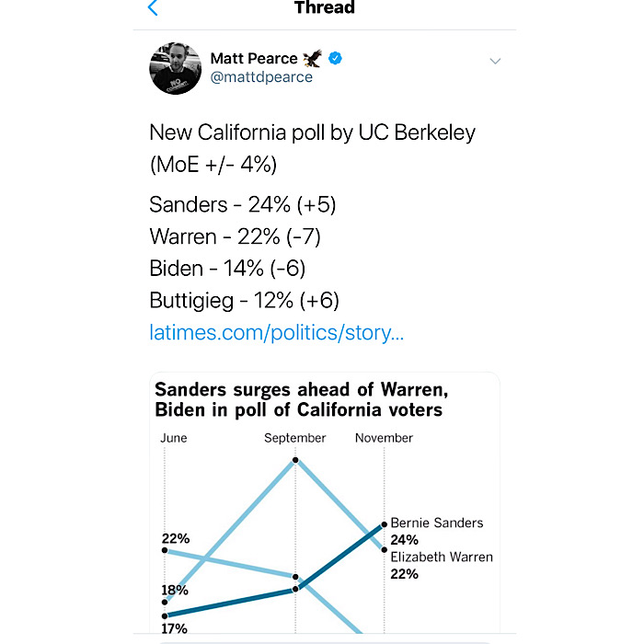Open the Matt Pearce display name
The image size is (644, 644).
pyautogui.click(x=254, y=58)
